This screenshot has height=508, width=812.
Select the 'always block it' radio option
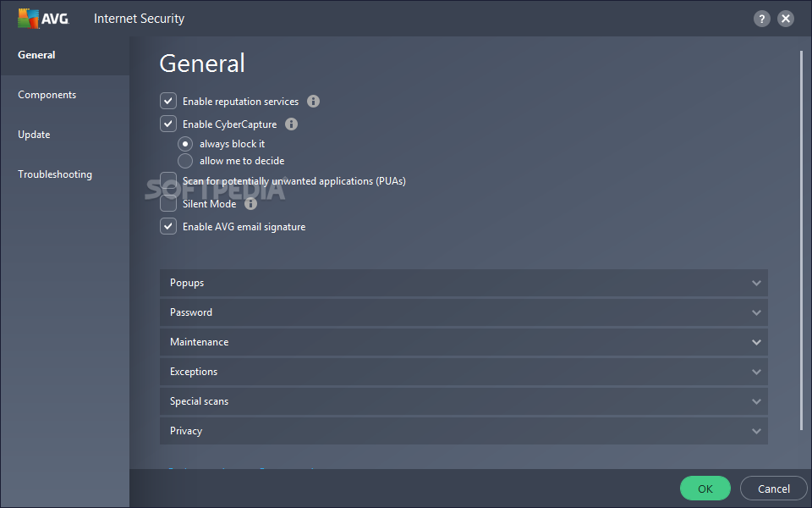[185, 144]
